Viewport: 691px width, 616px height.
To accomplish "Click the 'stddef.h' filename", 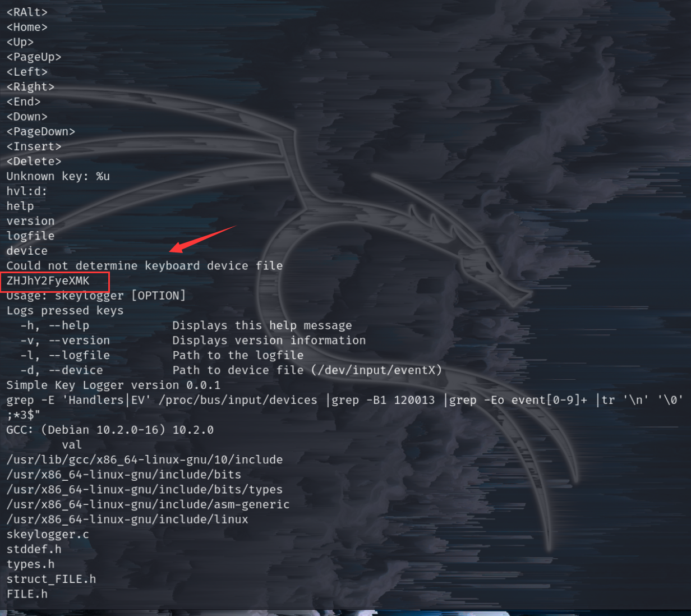I will (34, 549).
